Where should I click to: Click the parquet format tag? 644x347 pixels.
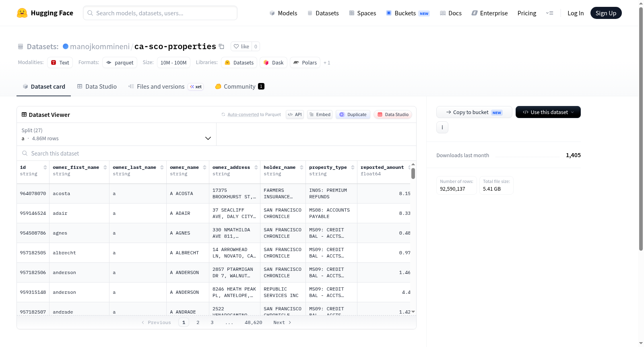pos(120,62)
